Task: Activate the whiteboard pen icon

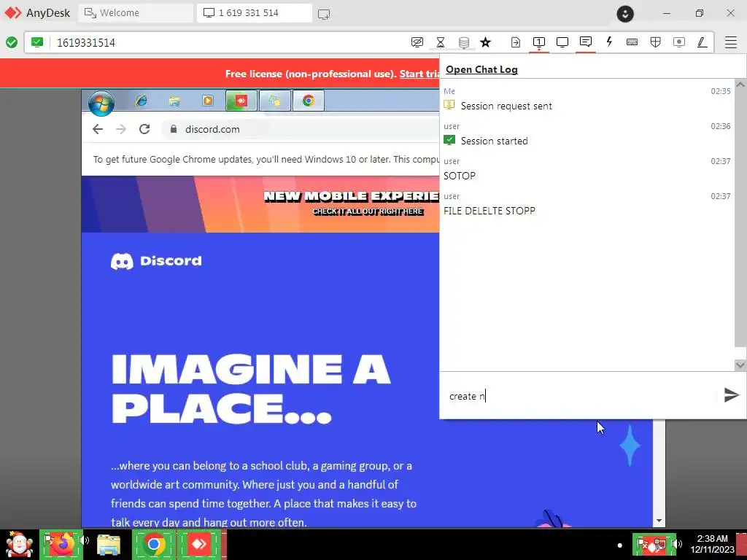Action: point(702,42)
